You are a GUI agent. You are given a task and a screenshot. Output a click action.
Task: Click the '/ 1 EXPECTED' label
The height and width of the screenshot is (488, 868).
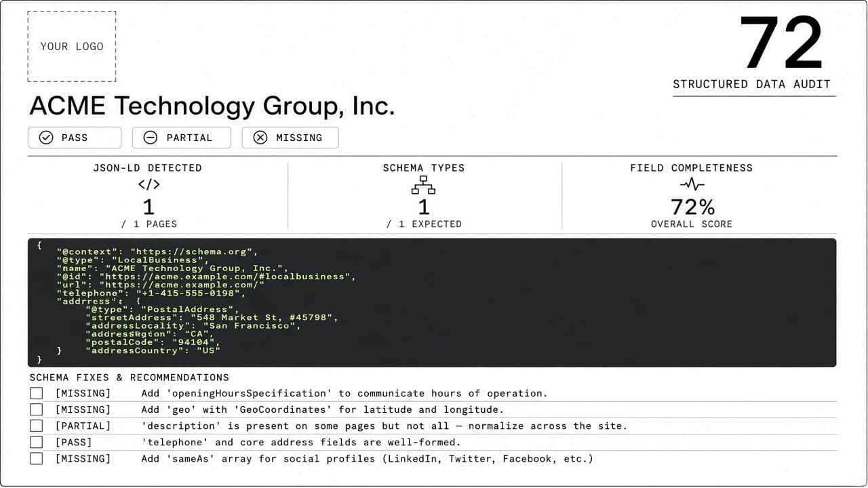point(424,224)
